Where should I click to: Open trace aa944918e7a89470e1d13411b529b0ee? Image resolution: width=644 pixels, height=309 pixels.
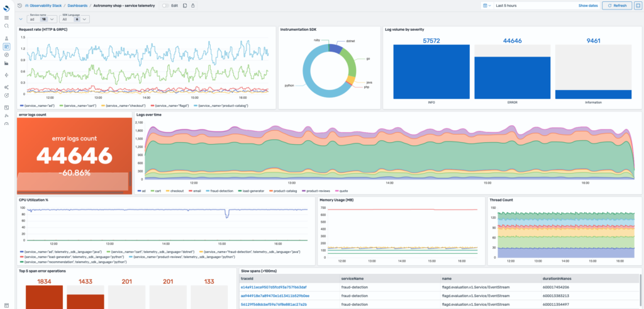(x=274, y=295)
